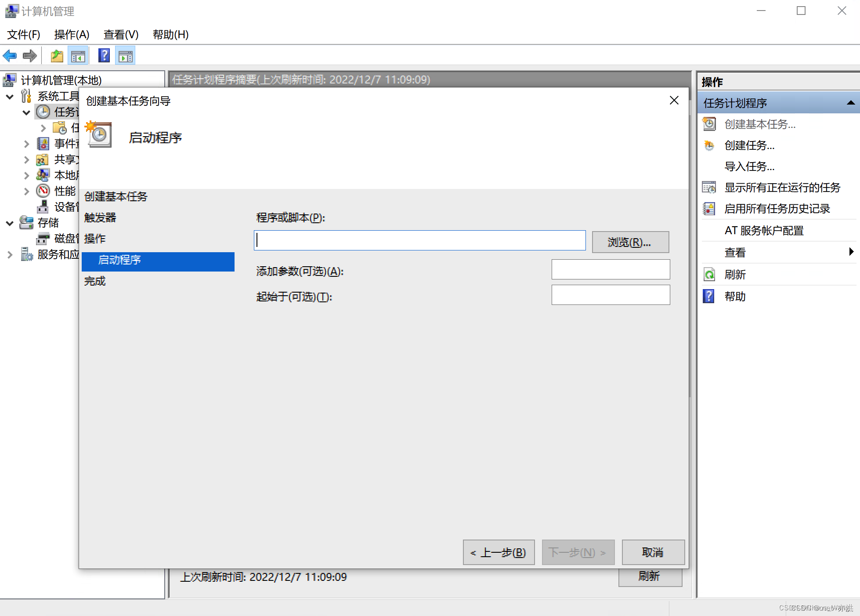Collapse the 任务计划程序 actions section arrow

point(850,103)
